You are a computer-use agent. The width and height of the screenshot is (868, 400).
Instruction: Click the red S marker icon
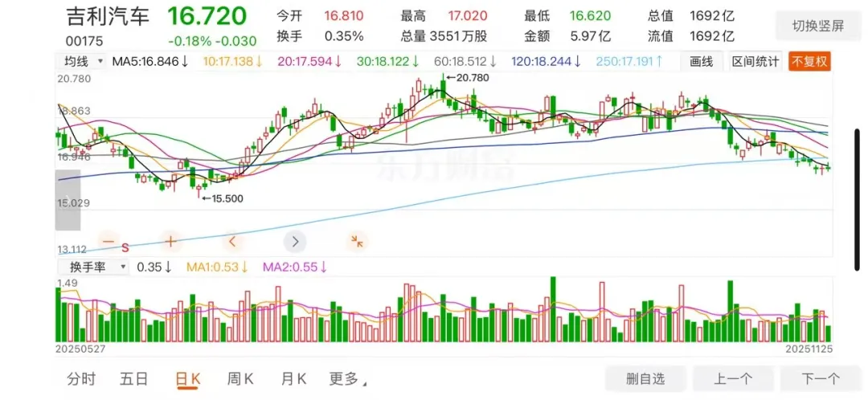[125, 247]
